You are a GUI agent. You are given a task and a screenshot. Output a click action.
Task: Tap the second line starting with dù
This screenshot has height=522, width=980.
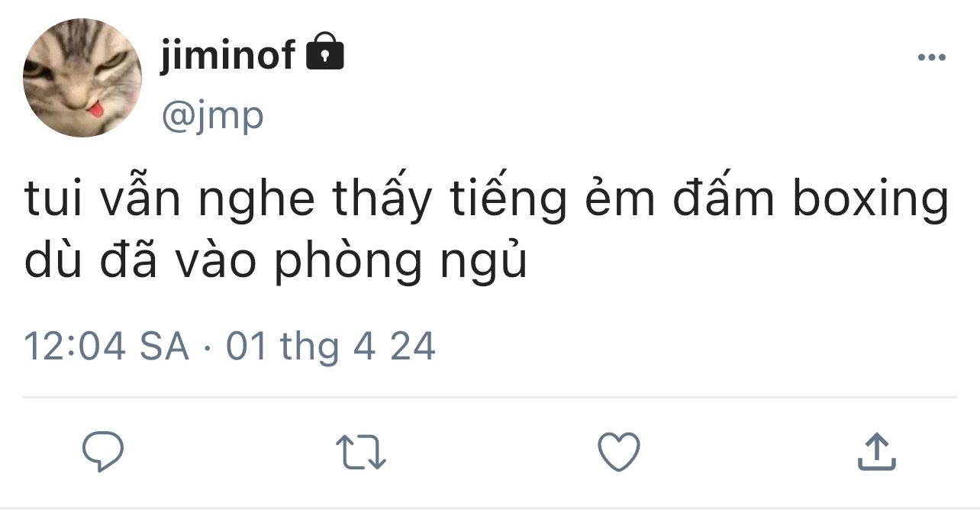coord(276,261)
